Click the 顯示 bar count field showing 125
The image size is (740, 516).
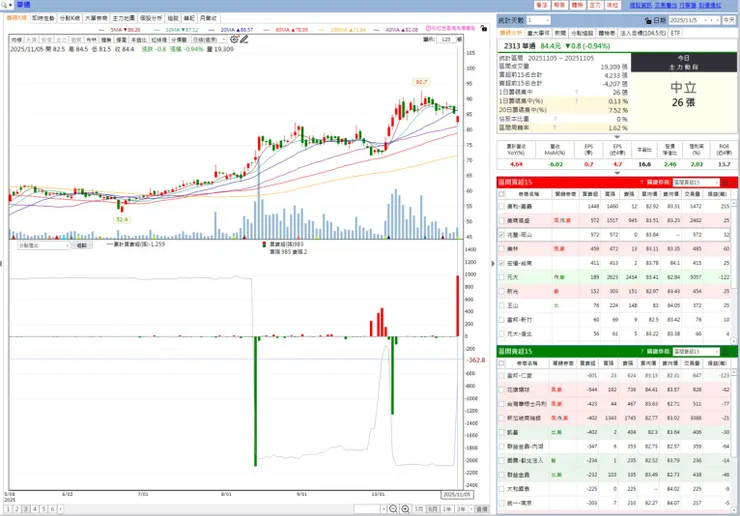tap(446, 40)
